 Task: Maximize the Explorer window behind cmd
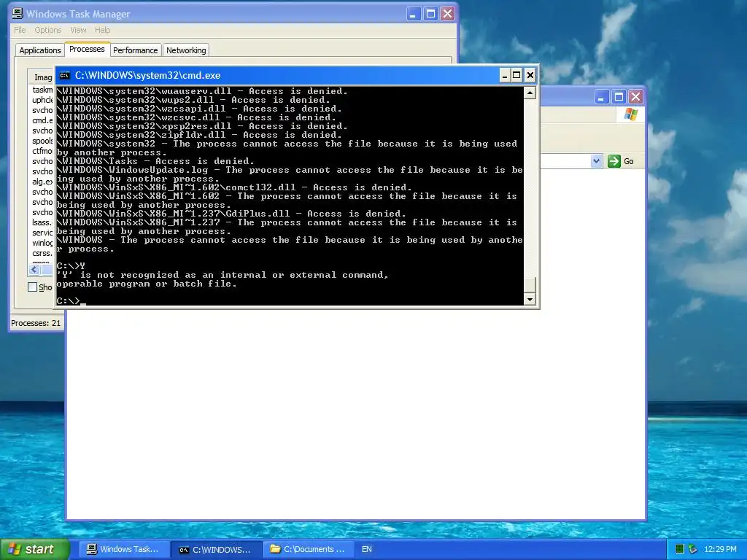(619, 97)
